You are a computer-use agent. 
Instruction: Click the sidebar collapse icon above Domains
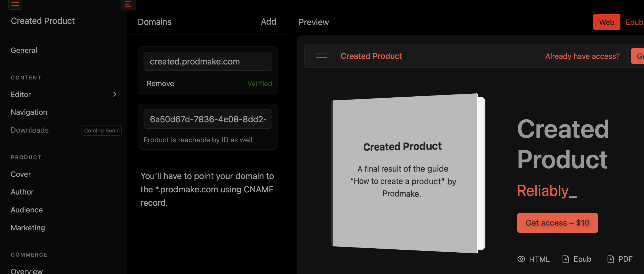(x=128, y=4)
